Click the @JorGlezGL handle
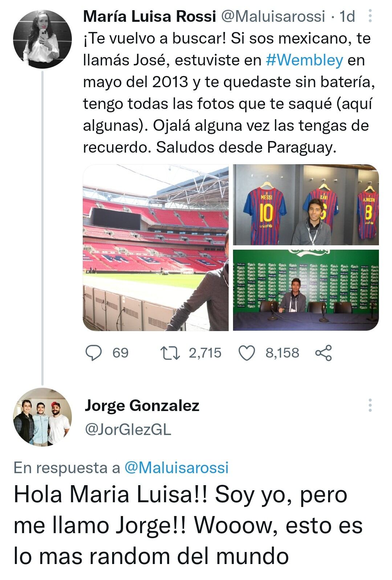The image size is (392, 580). tap(128, 430)
